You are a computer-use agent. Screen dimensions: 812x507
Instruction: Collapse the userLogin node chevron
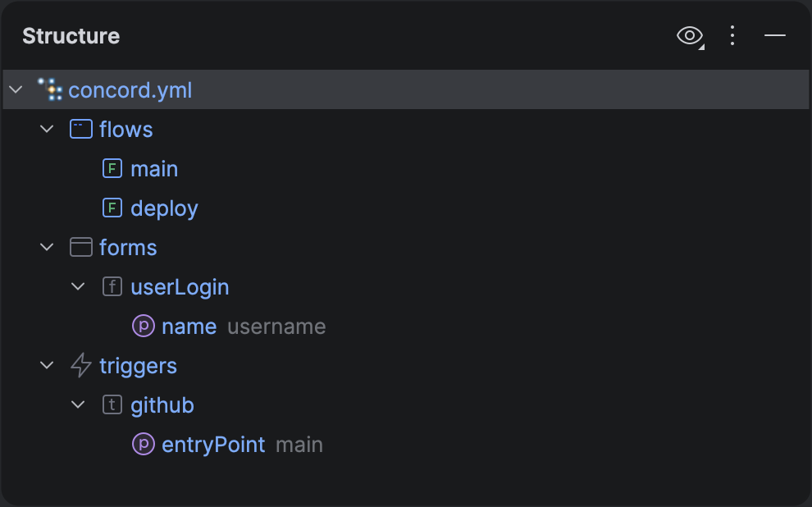click(x=78, y=287)
